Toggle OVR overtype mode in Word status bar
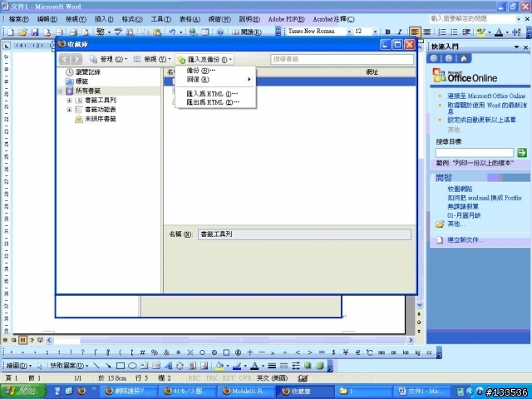The width and height of the screenshot is (532, 399). point(245,378)
